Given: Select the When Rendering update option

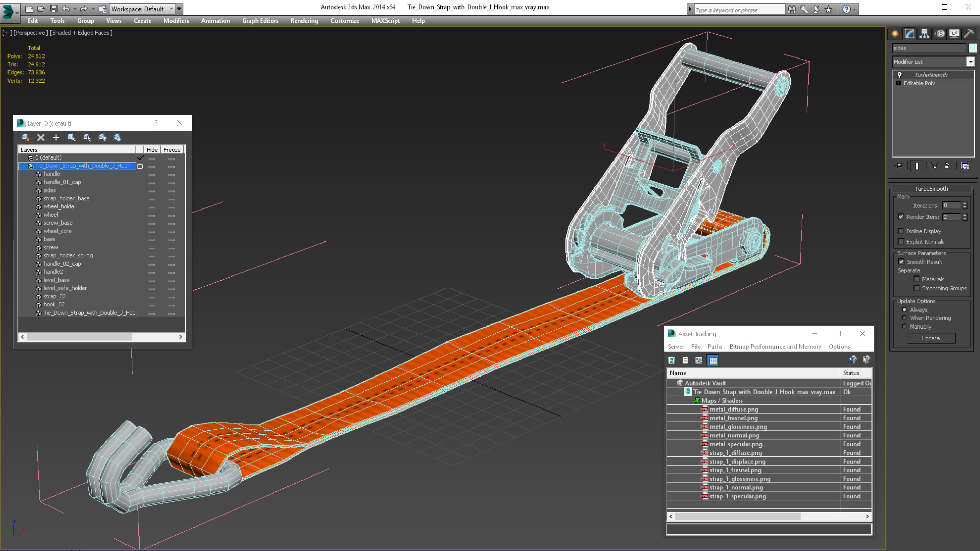Looking at the screenshot, I should click(904, 318).
